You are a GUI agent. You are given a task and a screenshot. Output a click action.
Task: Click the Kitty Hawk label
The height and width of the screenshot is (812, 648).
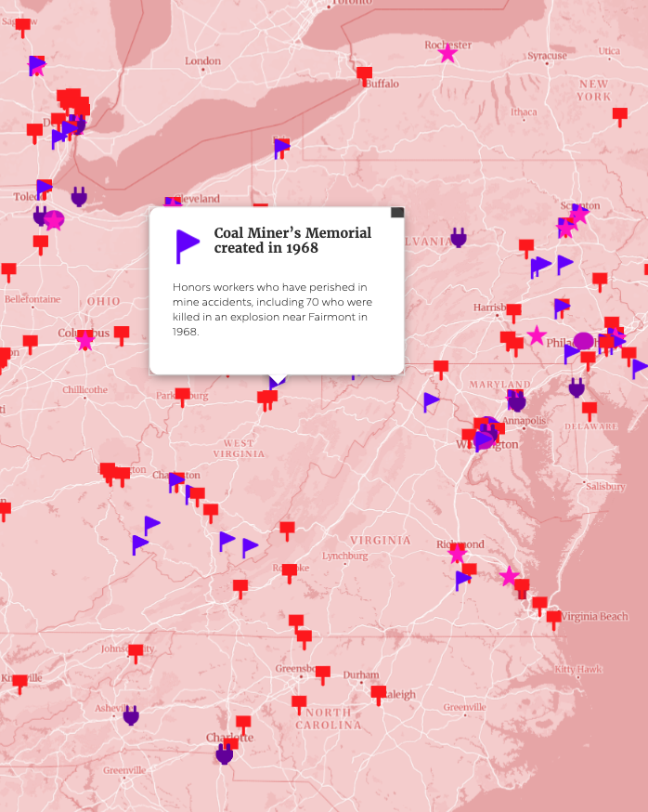coord(578,669)
